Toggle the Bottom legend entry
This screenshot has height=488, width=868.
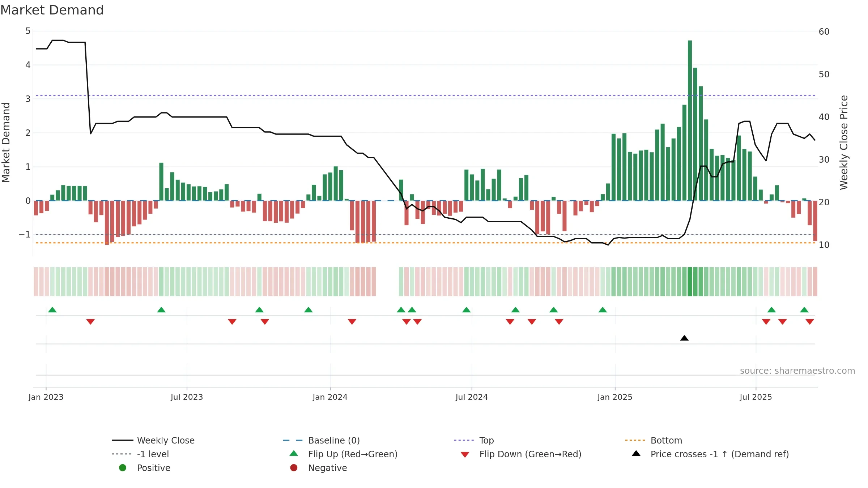click(654, 440)
